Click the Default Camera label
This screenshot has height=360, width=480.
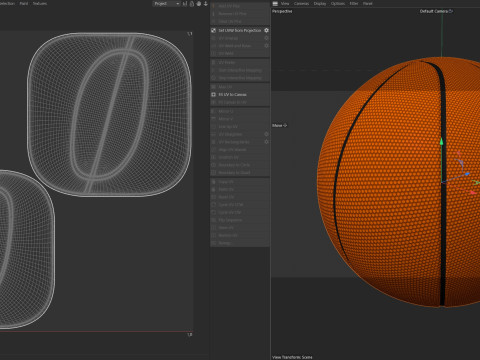click(434, 11)
